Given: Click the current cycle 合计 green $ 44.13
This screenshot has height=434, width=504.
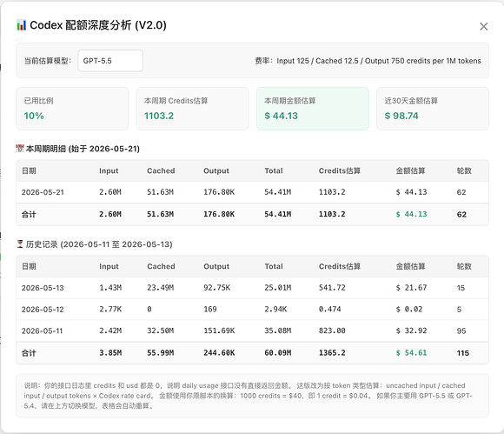Looking at the screenshot, I should click(411, 214).
